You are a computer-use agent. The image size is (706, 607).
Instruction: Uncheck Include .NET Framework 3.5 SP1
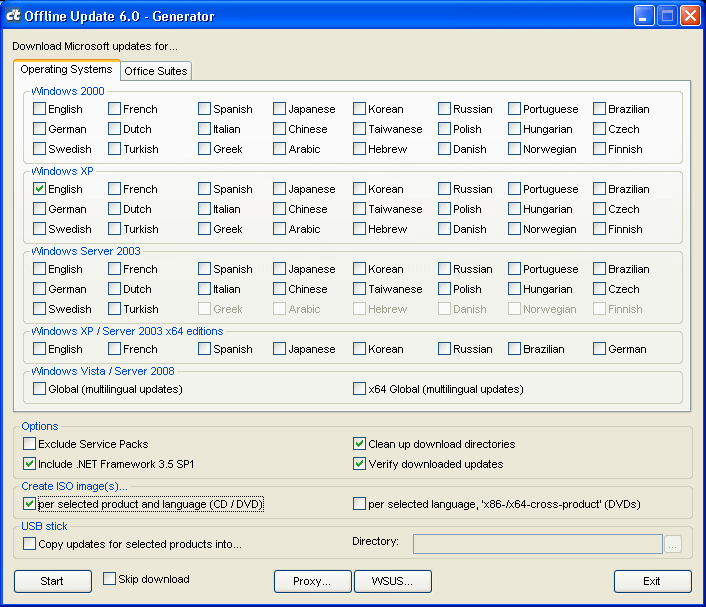pos(29,463)
